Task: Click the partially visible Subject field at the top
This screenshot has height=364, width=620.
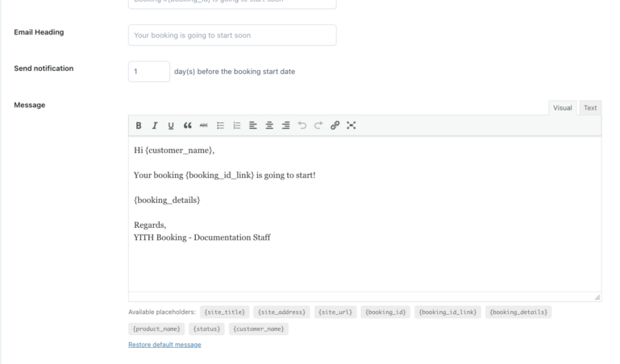Action: (232, 3)
